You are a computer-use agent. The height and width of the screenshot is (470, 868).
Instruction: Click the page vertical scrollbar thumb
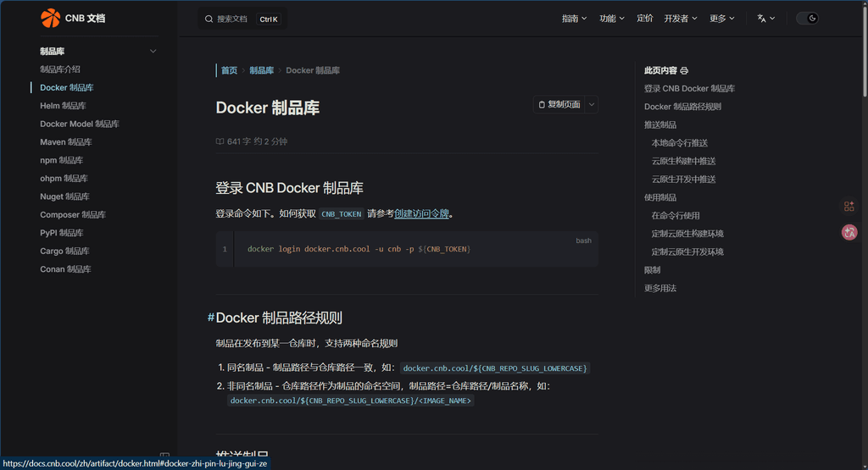[865, 50]
